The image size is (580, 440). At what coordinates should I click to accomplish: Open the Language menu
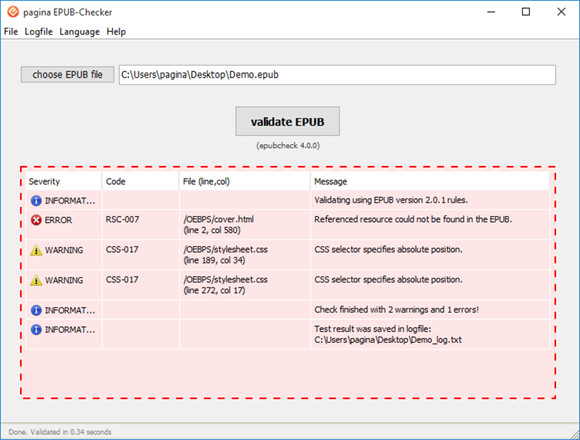click(x=80, y=32)
